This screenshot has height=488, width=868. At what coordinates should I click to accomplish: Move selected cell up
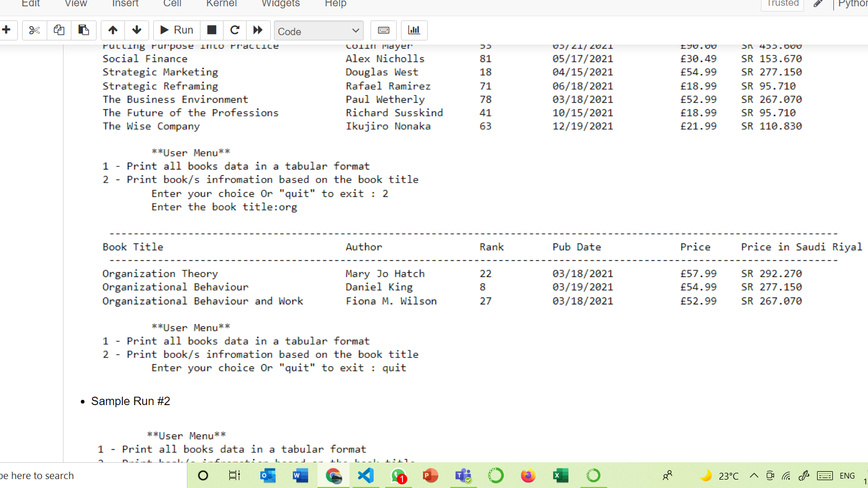pos(113,30)
